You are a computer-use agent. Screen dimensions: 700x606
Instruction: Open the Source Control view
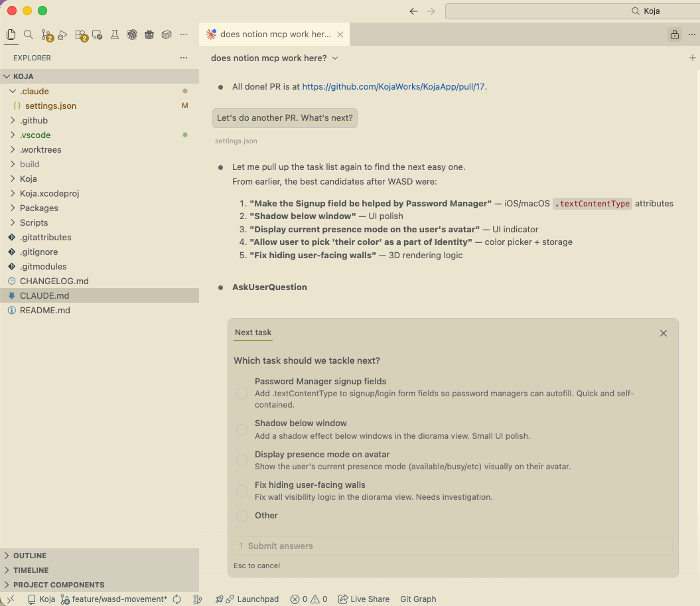pos(46,35)
